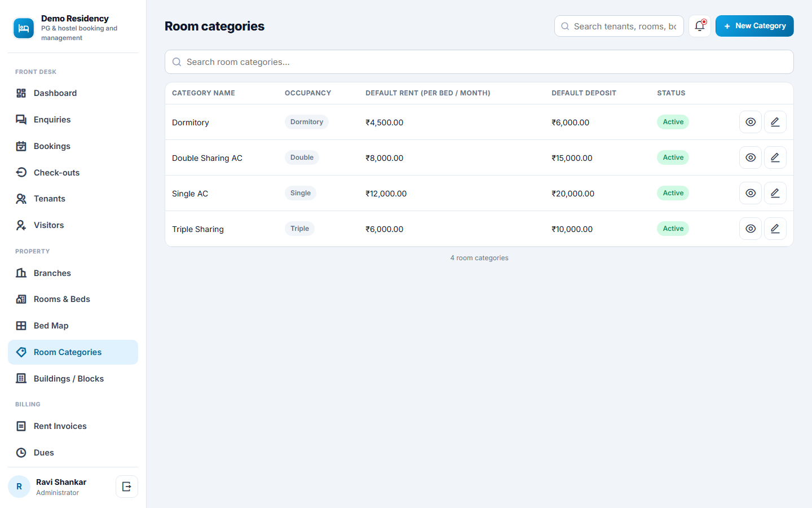Edit the Triple Sharing category (pencil icon)

click(775, 229)
